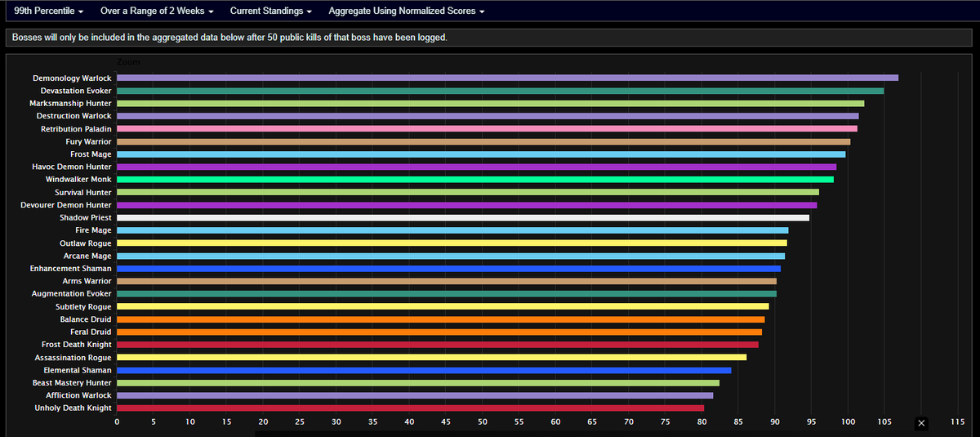Screen dimensions: 980x437
Task: Select the pink Retribution Paladin bar
Action: click(x=487, y=128)
